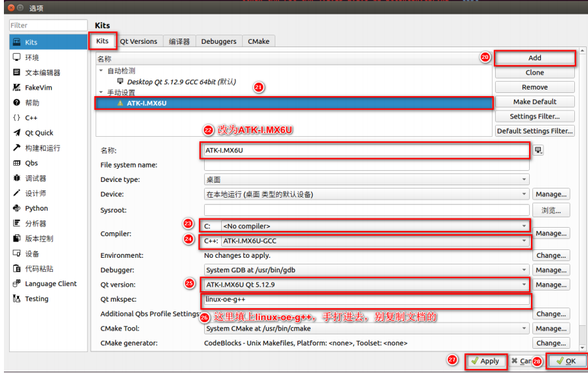588x373 pixels.
Task: Click the 名称 column header
Action: [294, 59]
